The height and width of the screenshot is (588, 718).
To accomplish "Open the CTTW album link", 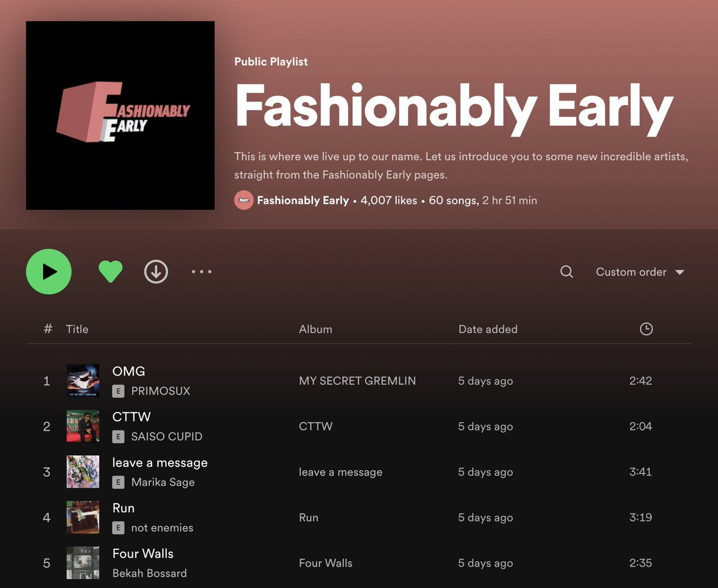I will (x=315, y=426).
